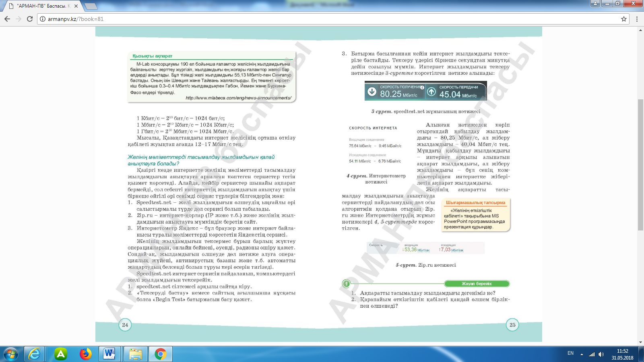Screen dimensions: 644x362
Task: Open the Windows Start menu
Action: [11, 354]
